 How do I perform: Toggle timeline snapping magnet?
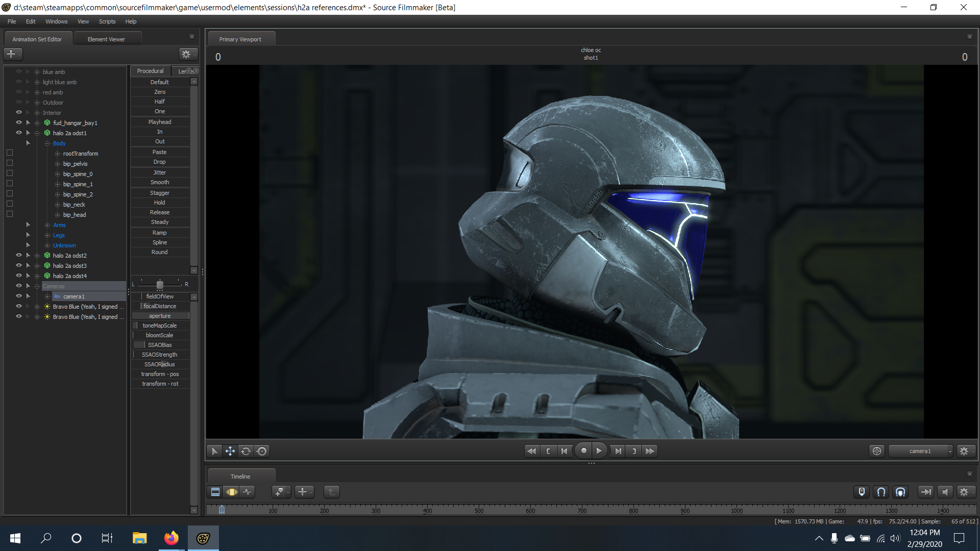[881, 492]
